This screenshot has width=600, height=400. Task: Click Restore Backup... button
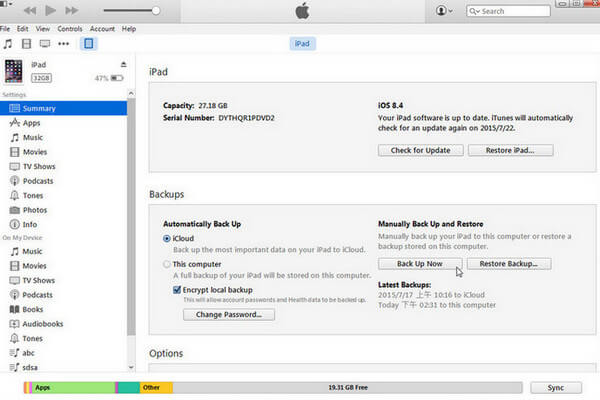[x=509, y=264]
